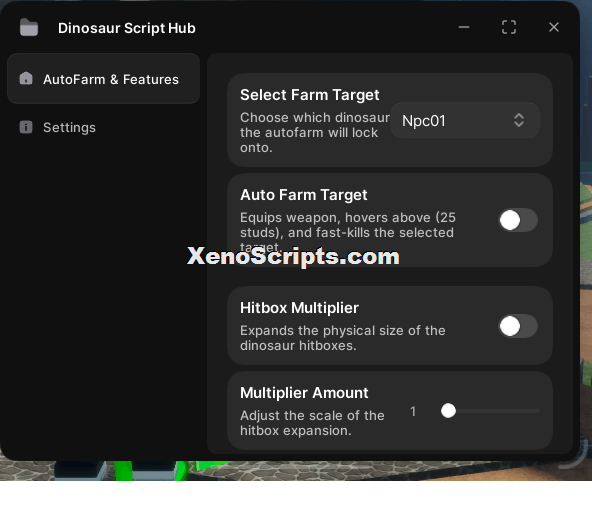This screenshot has height=511, width=592.
Task: Click the home icon beside AutoFarm & Features
Action: [26, 79]
